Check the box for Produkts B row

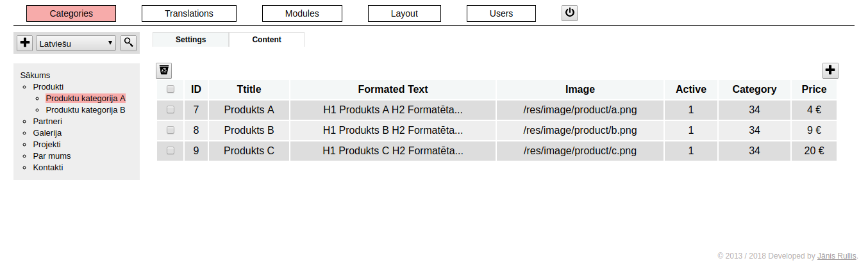(x=171, y=130)
